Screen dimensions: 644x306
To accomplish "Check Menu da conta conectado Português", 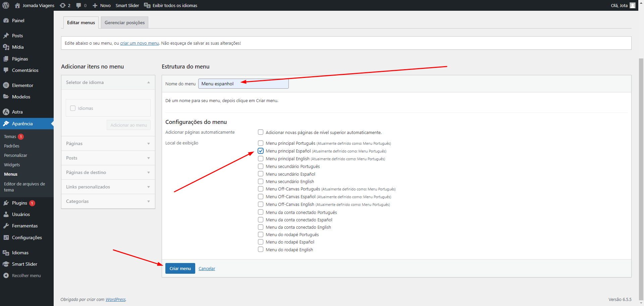I will [x=261, y=212].
